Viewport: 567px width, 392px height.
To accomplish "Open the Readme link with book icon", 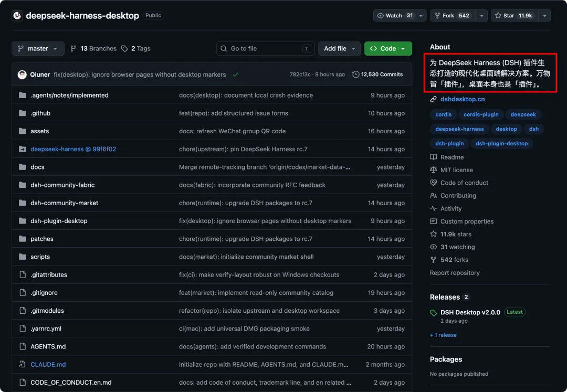I will (x=447, y=157).
